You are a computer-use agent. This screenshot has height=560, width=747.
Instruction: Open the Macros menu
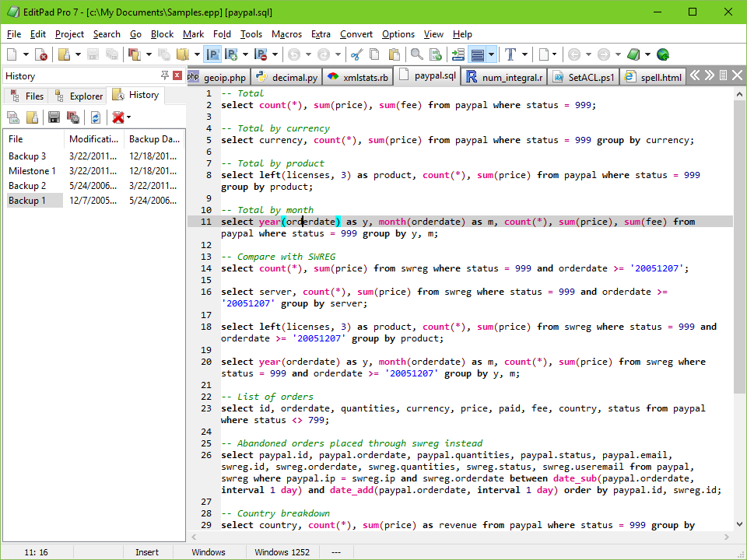click(286, 34)
